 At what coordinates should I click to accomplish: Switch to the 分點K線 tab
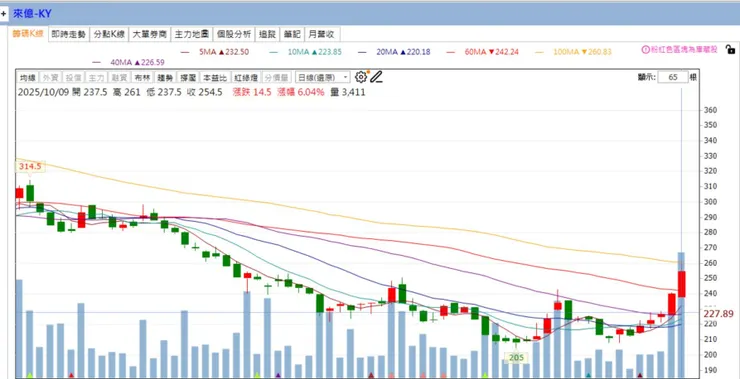109,34
